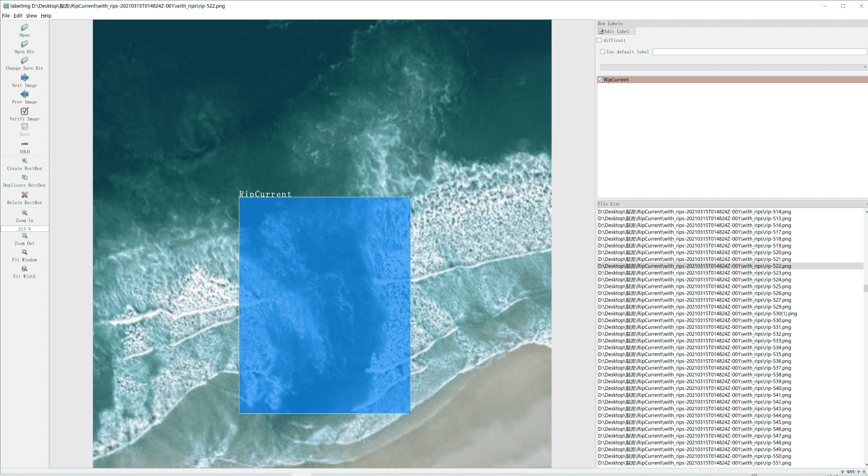Enable the Use default label checkbox
This screenshot has width=868, height=476.
(603, 52)
